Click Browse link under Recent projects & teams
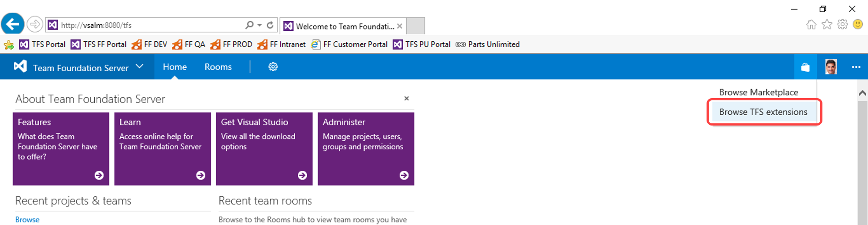This screenshot has height=225, width=868. pyautogui.click(x=27, y=220)
